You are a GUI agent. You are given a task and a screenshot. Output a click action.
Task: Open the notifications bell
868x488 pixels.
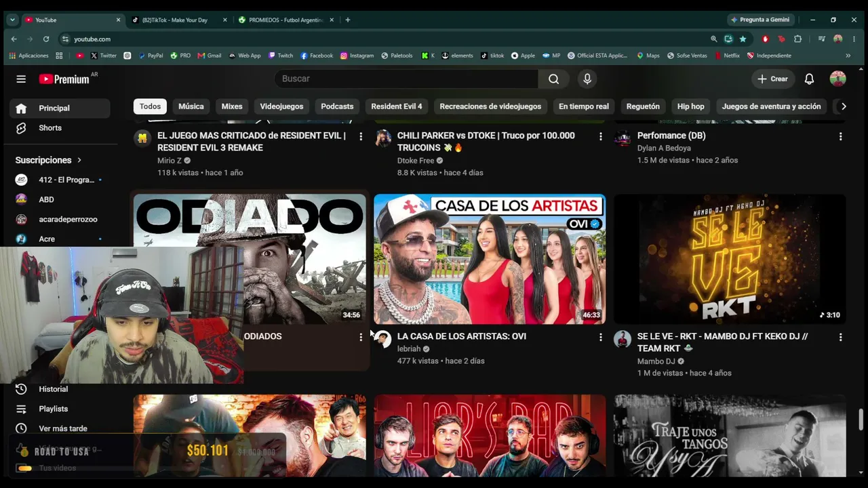(x=809, y=79)
